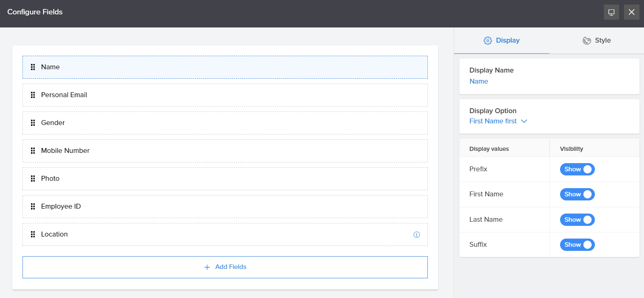Click the drag handle beside Gender
Image resolution: width=644 pixels, height=298 pixels.
click(33, 123)
